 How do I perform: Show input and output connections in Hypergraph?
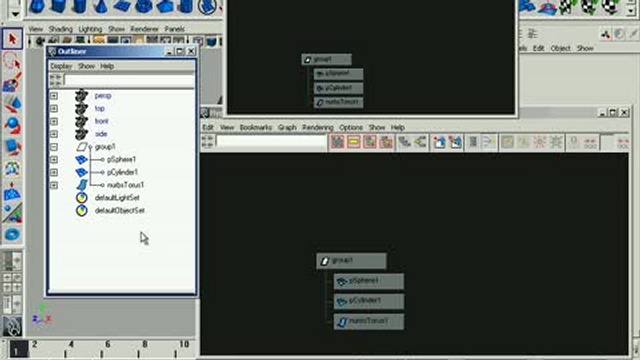click(x=420, y=142)
